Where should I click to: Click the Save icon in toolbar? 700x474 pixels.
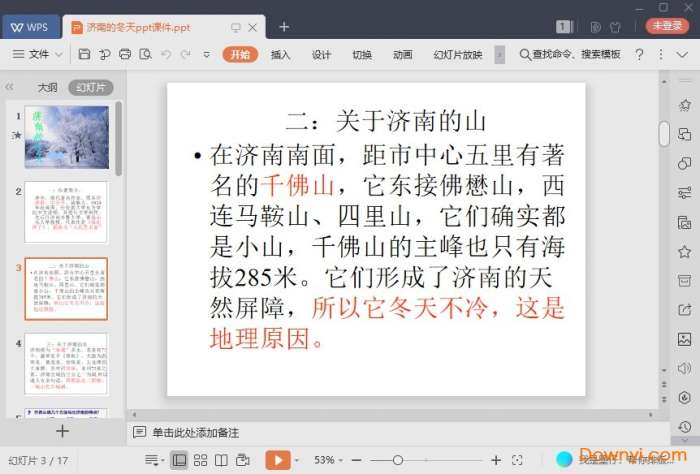coord(84,54)
